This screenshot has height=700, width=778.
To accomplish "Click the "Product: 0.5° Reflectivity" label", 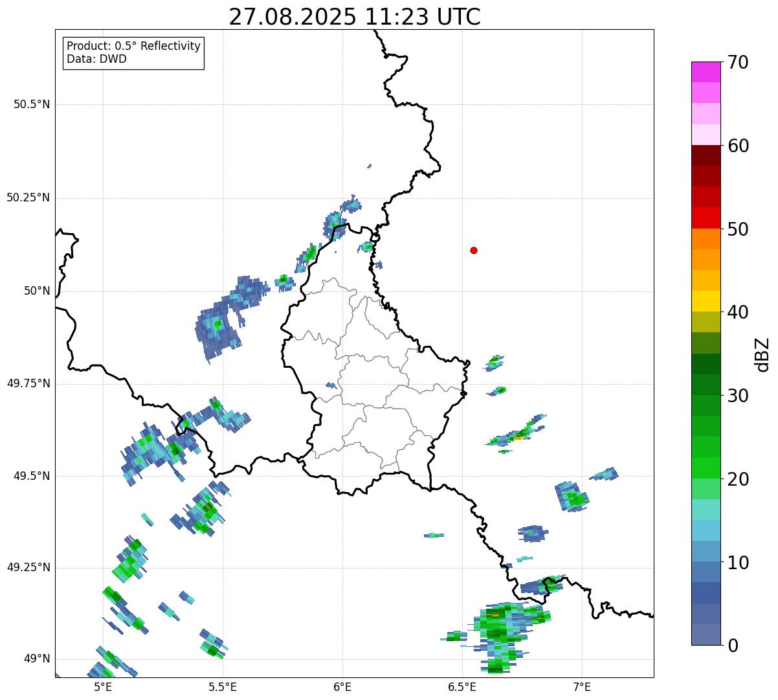I will (133, 47).
